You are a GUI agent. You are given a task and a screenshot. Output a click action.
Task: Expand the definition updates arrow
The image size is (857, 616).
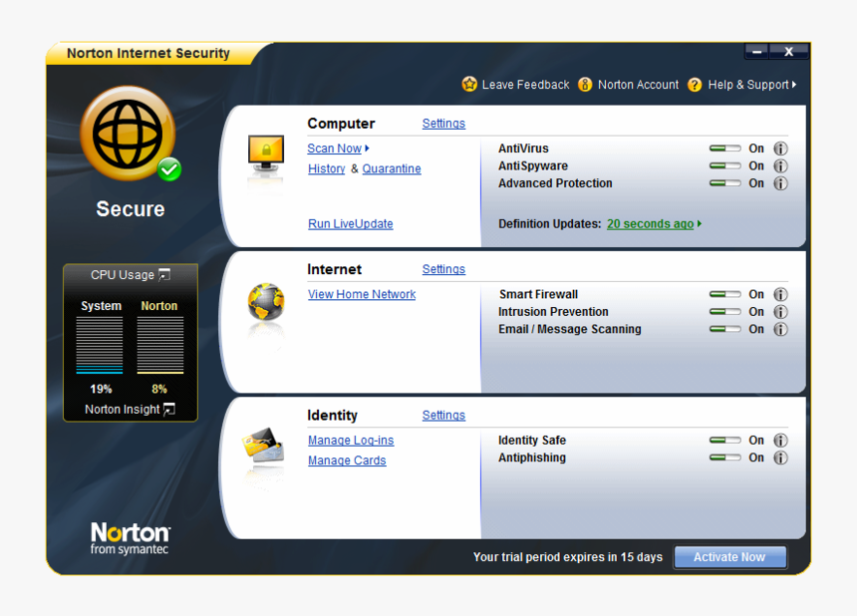(700, 223)
